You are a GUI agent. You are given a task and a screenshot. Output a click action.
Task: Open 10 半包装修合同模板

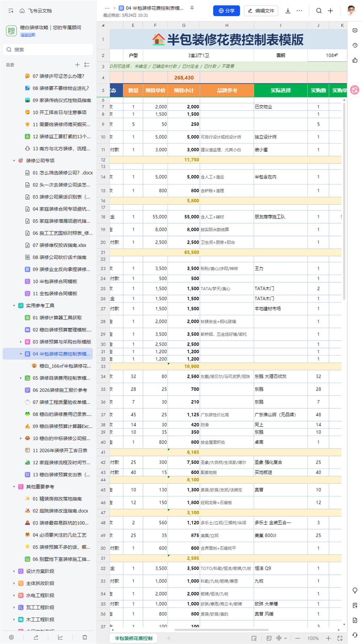pos(55,281)
